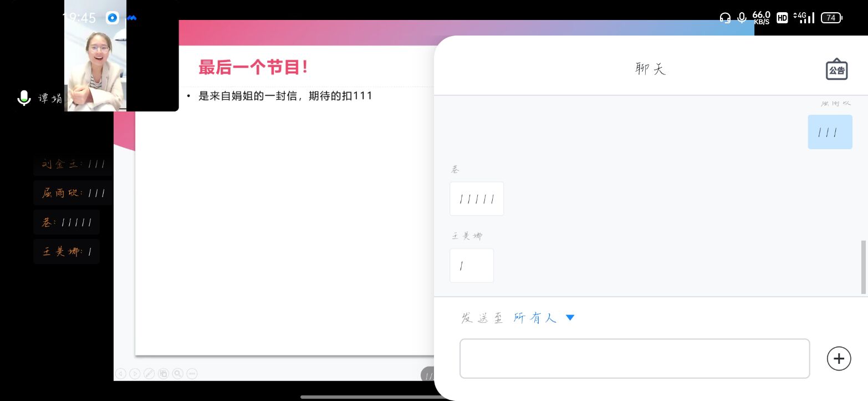Viewport: 868px width, 401px height.
Task: Select the pen annotation tool under slide
Action: [x=149, y=374]
